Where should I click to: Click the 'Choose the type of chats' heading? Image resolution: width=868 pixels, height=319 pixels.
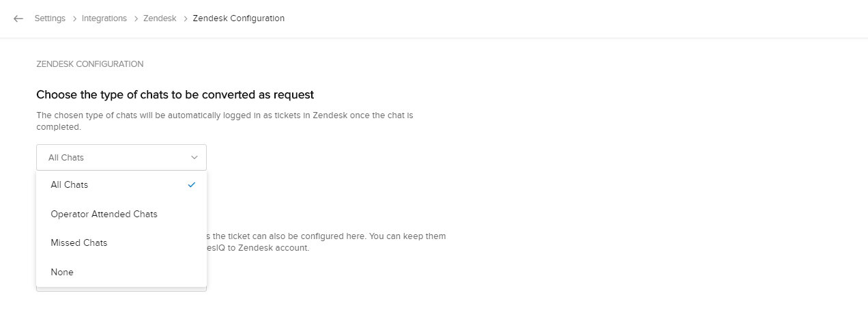click(175, 94)
